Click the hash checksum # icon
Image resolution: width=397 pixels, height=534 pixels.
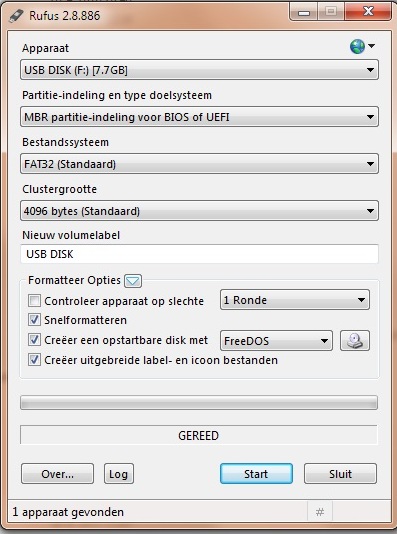320,512
